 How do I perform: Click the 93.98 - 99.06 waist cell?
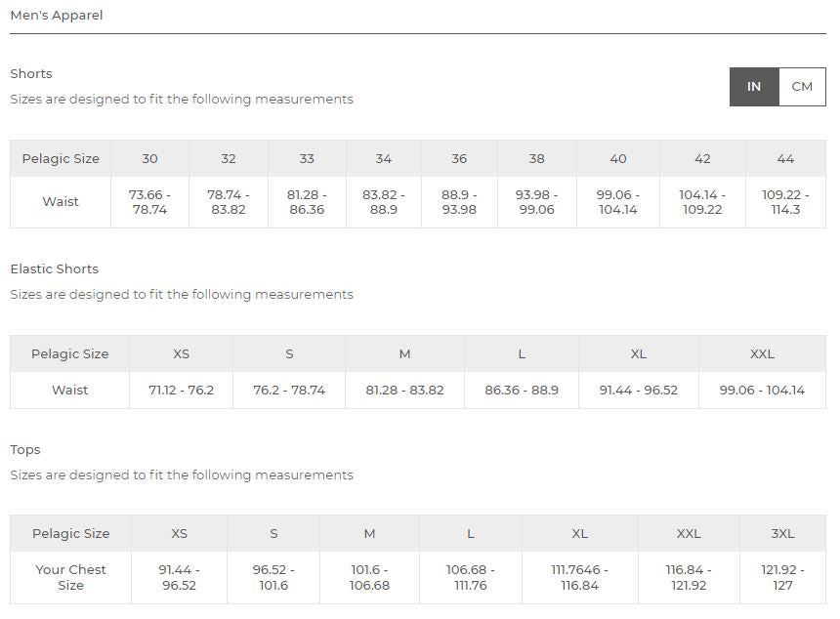(x=536, y=202)
